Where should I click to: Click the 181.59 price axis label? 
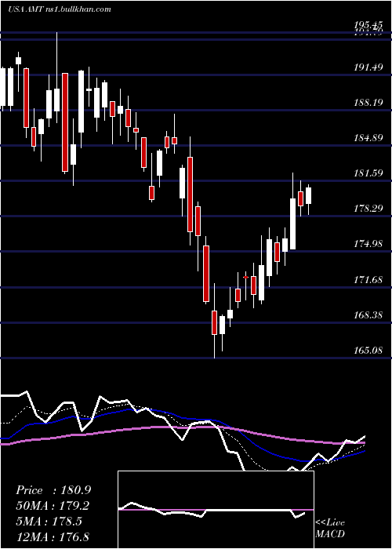[x=368, y=173]
